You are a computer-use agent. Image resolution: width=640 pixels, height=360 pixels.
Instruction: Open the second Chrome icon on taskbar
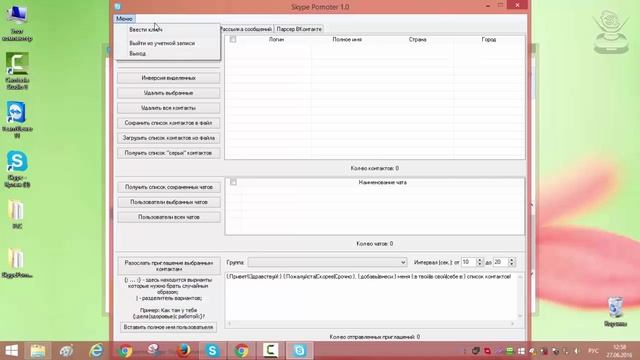pos(241,351)
